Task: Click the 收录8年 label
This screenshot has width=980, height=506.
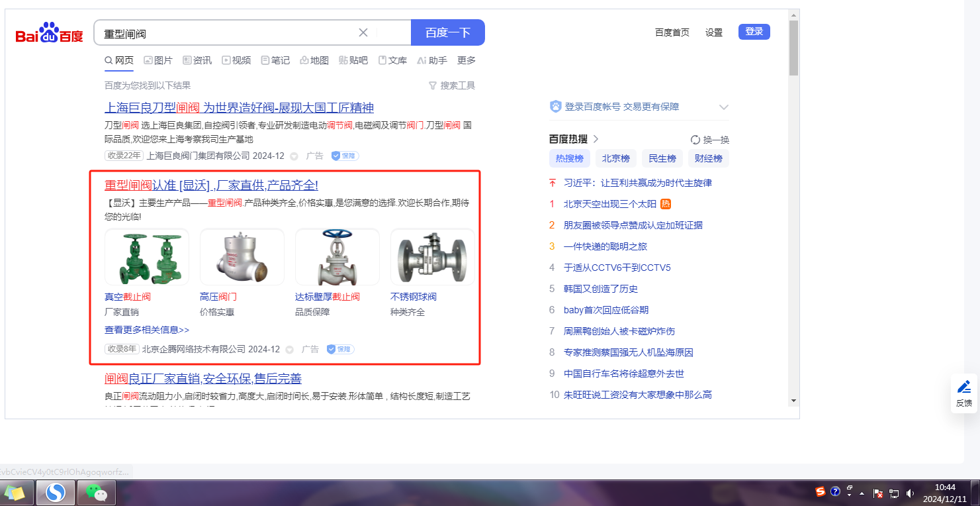Action: (x=122, y=349)
